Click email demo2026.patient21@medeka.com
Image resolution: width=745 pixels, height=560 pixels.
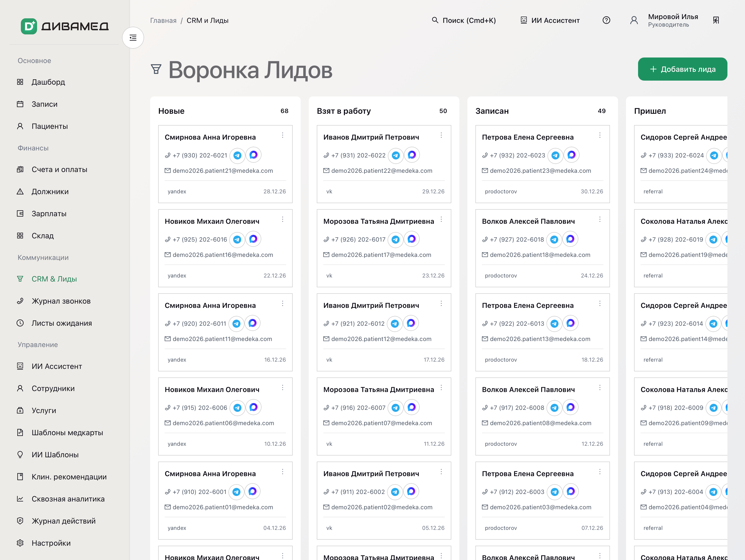coord(223,171)
